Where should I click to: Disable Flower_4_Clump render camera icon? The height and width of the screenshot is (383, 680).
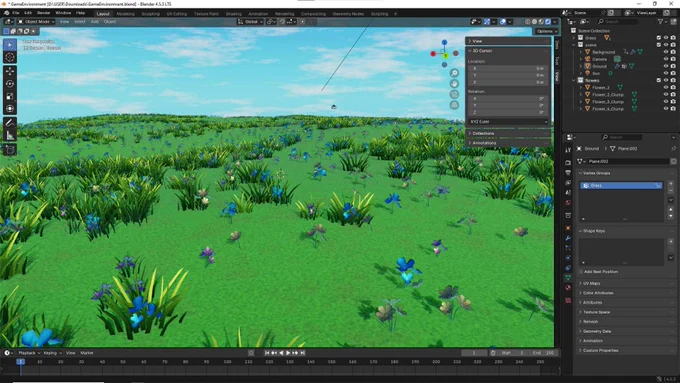pyautogui.click(x=673, y=108)
